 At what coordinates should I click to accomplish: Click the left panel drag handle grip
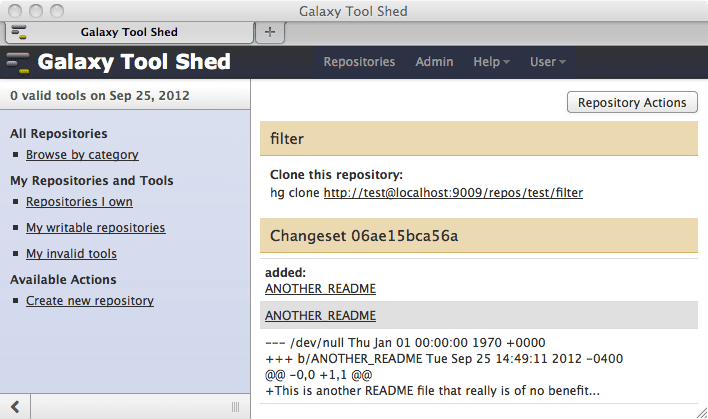click(x=235, y=406)
